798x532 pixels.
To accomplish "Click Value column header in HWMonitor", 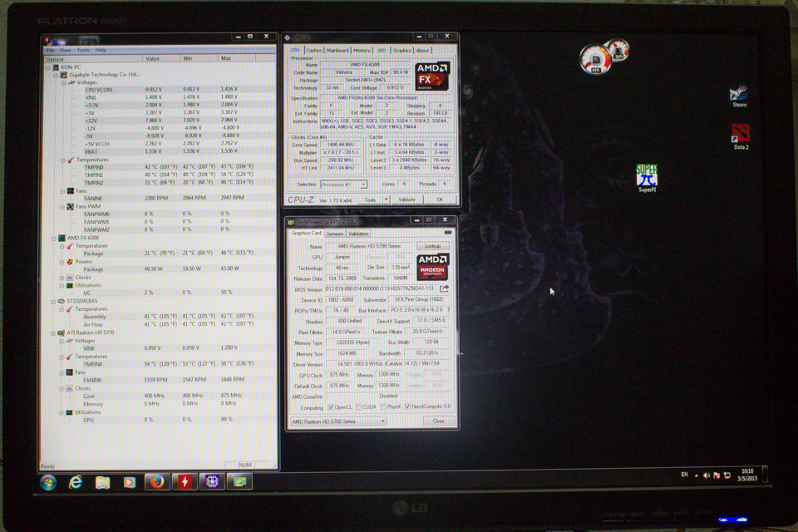I will 162,58.
